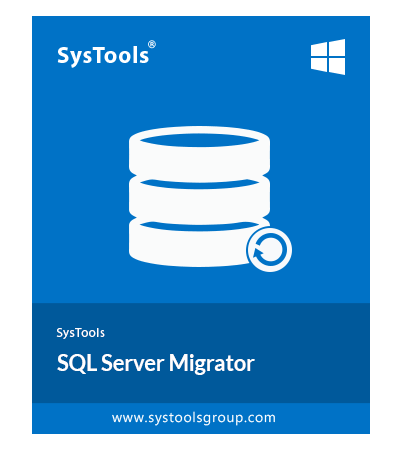Click lower-right pane of Windows logo
400x450 pixels.
pos(337,67)
